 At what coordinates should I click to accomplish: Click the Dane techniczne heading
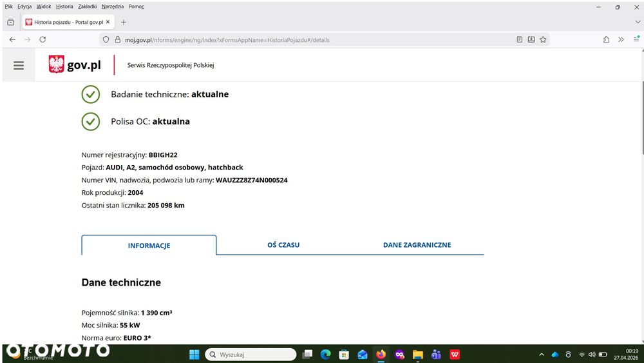coord(121,282)
